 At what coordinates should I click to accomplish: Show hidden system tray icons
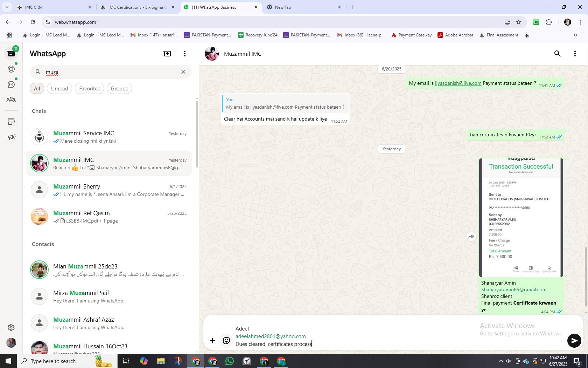coord(500,361)
